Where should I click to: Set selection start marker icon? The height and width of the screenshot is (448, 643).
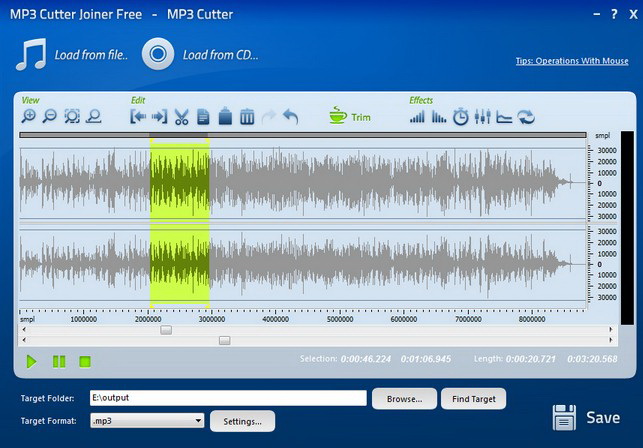(x=138, y=117)
